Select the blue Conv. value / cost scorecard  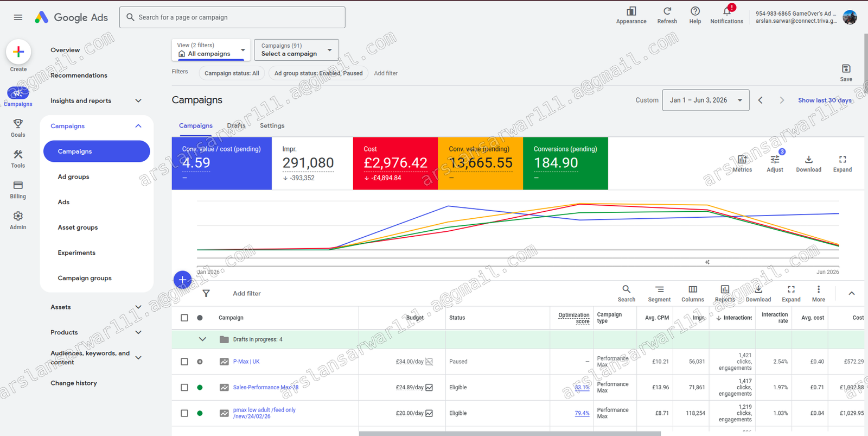point(221,163)
